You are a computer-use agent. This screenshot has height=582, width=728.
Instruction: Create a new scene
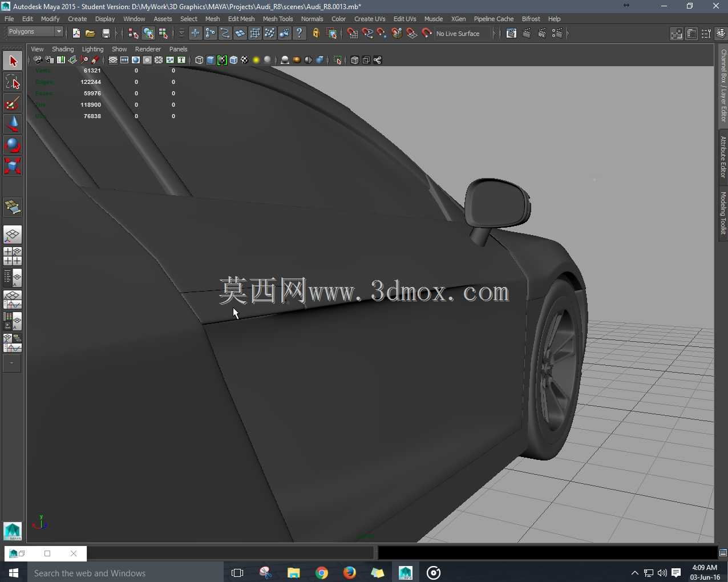pos(76,34)
